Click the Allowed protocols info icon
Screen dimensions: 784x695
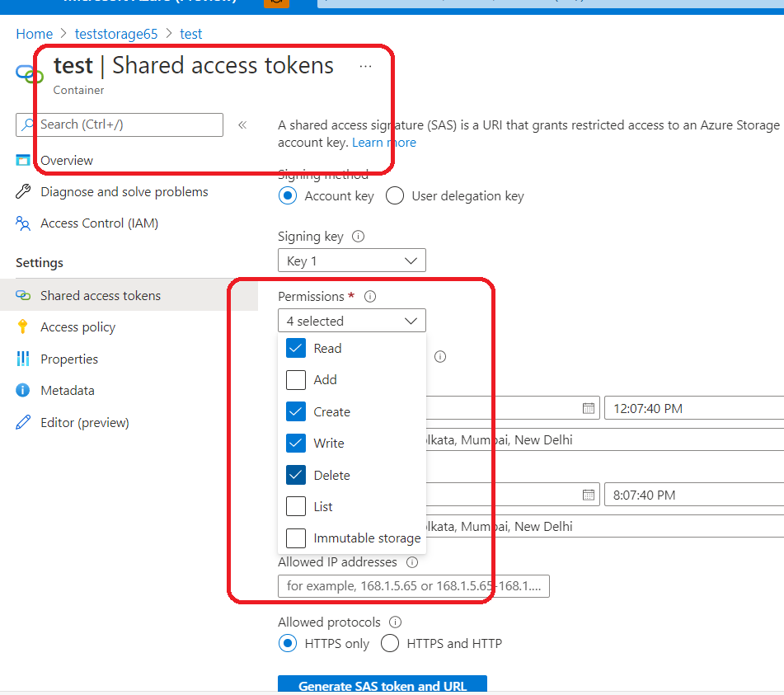coord(395,622)
